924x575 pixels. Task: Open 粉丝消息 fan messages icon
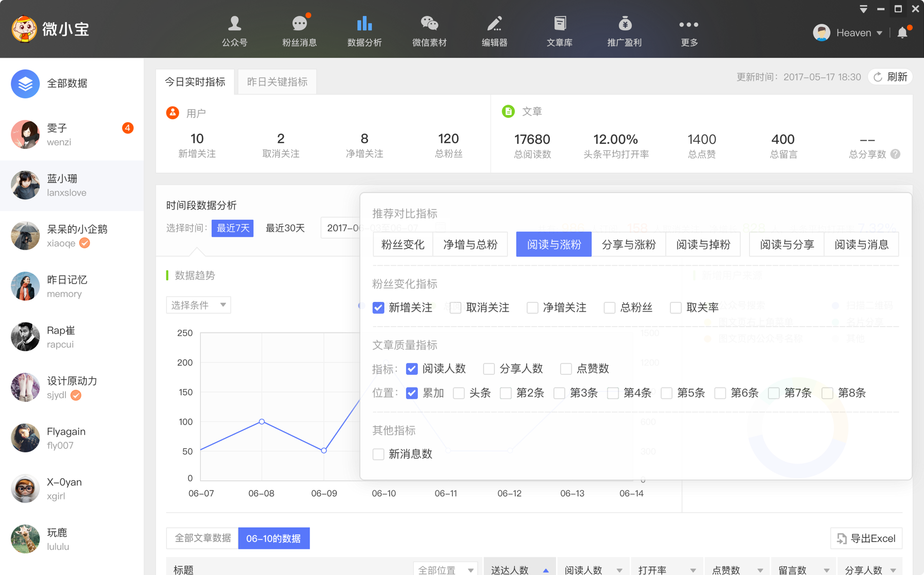click(x=300, y=24)
